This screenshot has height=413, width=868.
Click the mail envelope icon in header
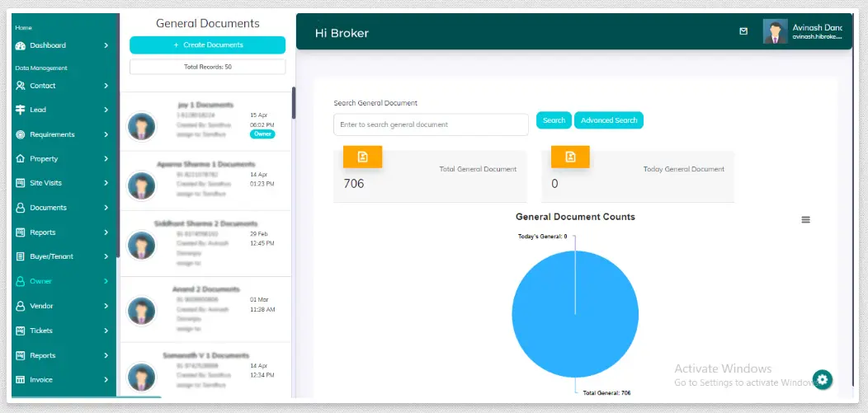743,31
